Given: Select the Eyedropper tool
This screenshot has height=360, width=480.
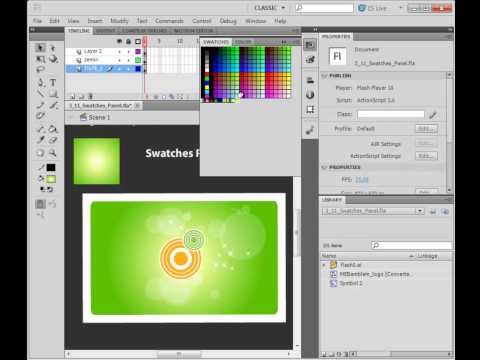Looking at the screenshot, I should [x=41, y=140].
